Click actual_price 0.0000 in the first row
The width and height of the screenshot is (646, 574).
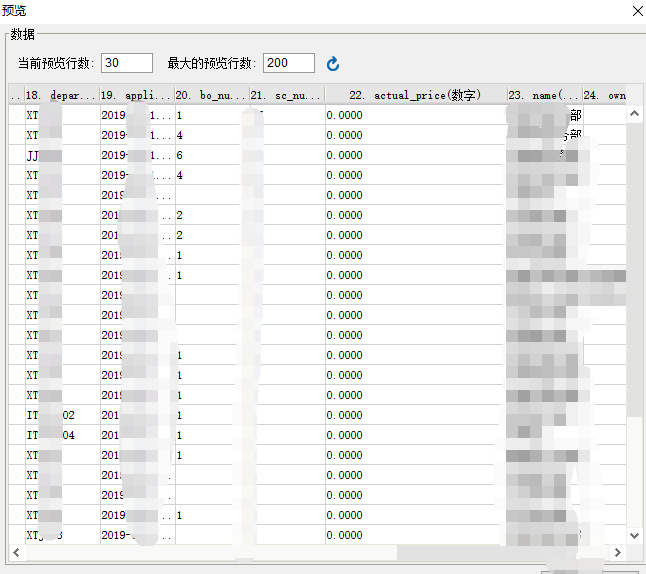point(414,115)
